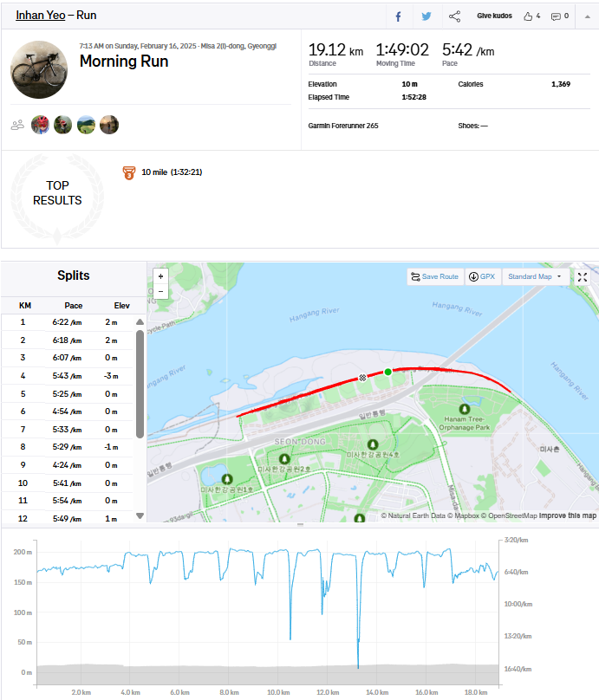Click the Give kudos button
The height and width of the screenshot is (700, 599).
click(x=494, y=16)
